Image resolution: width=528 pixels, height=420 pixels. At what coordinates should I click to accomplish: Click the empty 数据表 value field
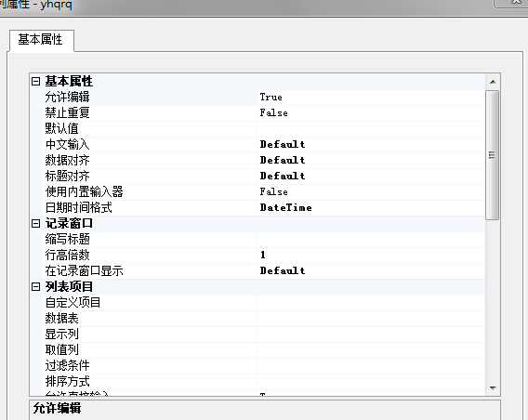tap(371, 319)
